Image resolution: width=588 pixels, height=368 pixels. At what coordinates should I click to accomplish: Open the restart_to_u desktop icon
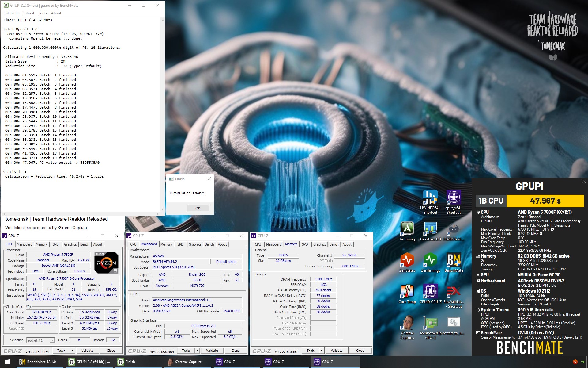click(x=454, y=325)
